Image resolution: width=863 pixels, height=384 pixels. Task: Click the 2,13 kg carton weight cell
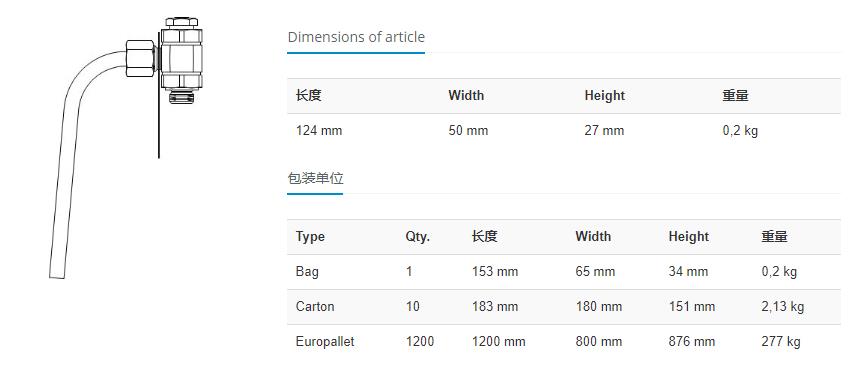[783, 306]
